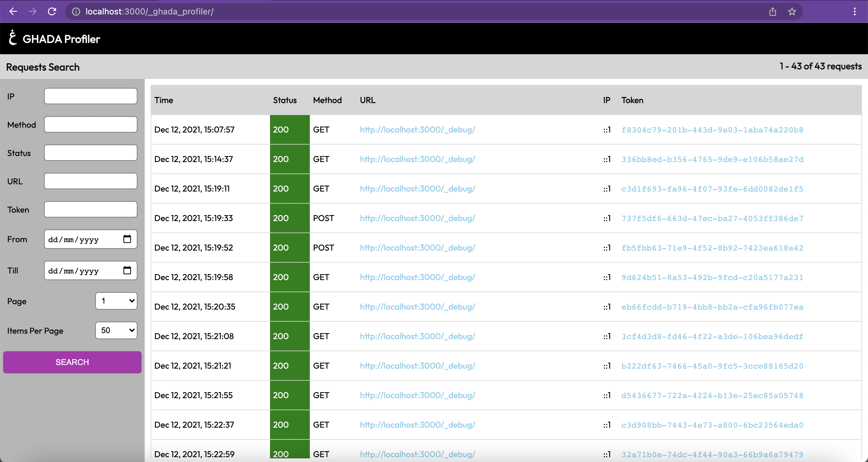This screenshot has width=868, height=462.
Task: Open token link starting with 737f5df6
Action: pyautogui.click(x=712, y=219)
